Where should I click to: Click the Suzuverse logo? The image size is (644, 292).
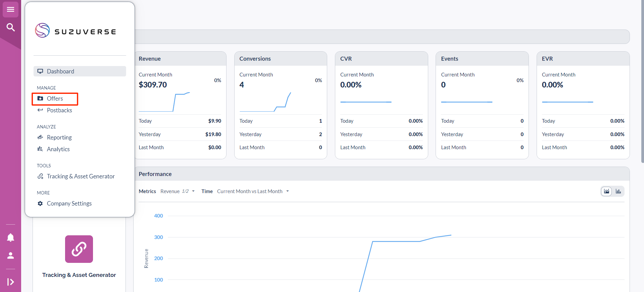(76, 31)
